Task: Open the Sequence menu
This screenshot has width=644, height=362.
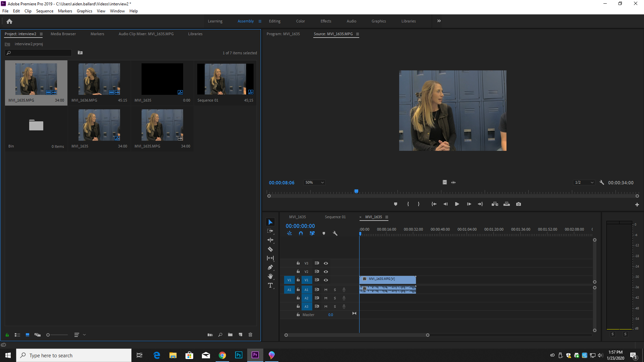Action: (x=44, y=11)
